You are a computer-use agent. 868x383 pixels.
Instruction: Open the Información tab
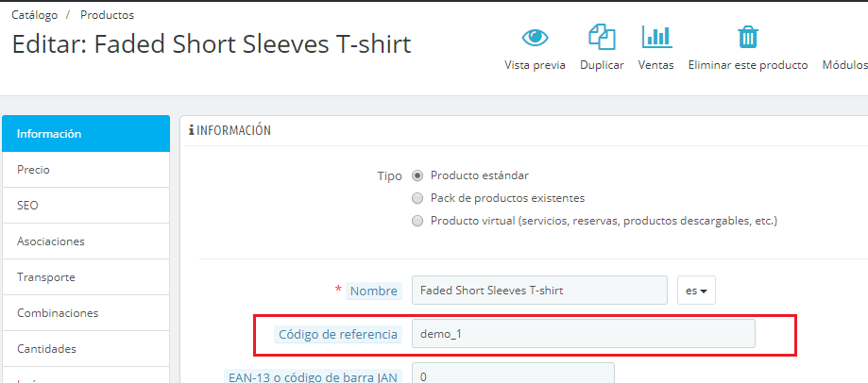[85, 134]
